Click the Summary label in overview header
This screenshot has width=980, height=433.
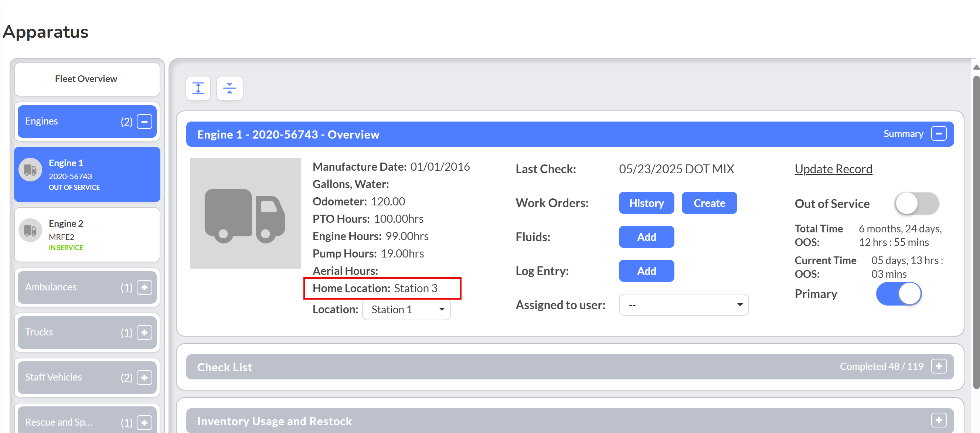903,134
